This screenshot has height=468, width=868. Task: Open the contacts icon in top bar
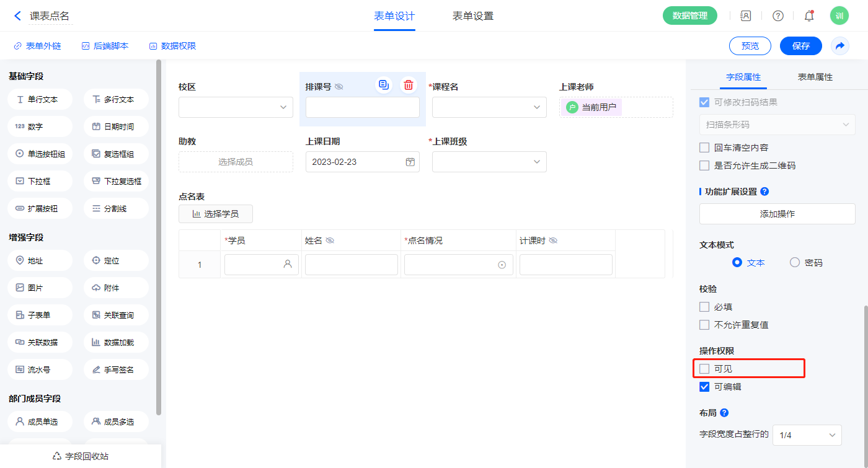(x=746, y=16)
